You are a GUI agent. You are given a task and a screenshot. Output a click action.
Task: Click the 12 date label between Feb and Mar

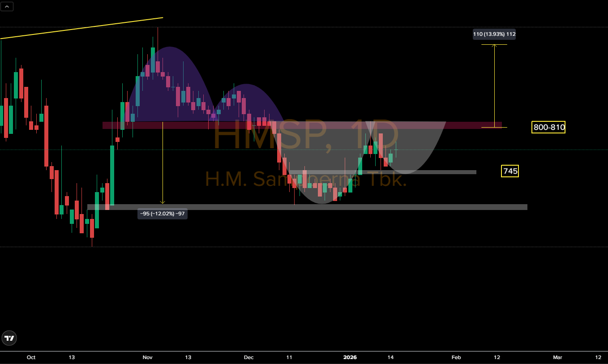pos(497,357)
